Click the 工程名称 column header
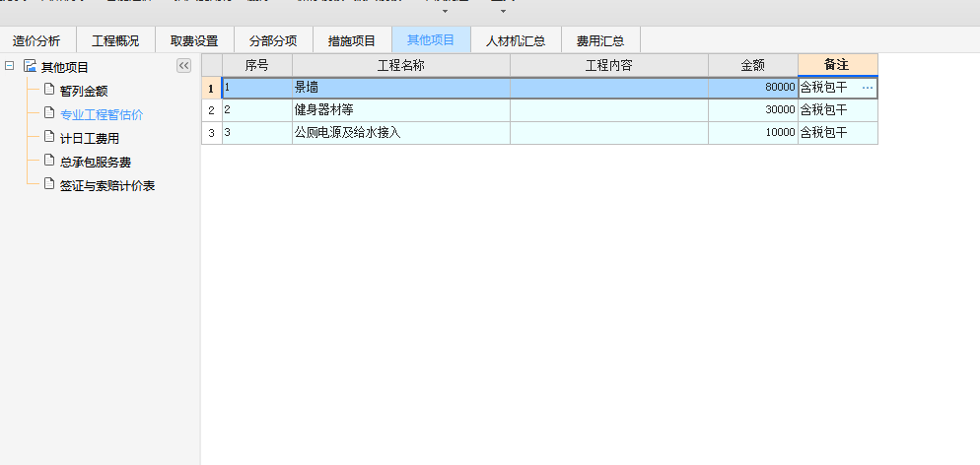This screenshot has width=980, height=465. tap(401, 65)
